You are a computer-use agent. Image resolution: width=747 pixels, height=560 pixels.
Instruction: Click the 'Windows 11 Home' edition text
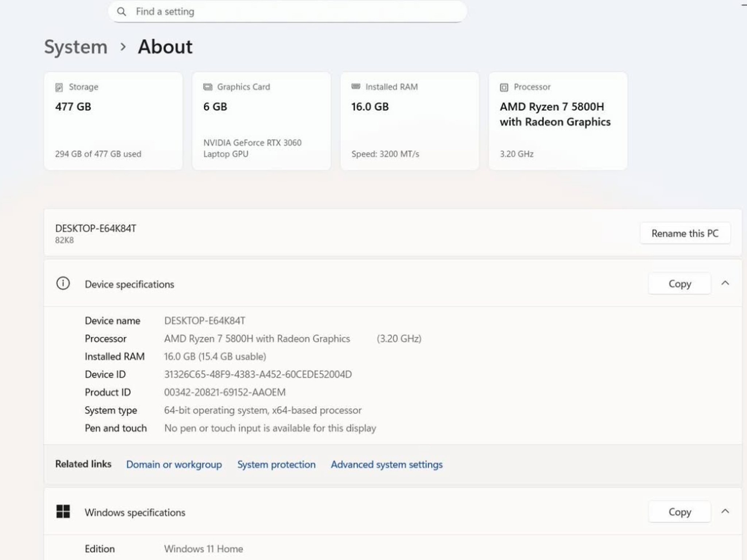click(x=204, y=549)
